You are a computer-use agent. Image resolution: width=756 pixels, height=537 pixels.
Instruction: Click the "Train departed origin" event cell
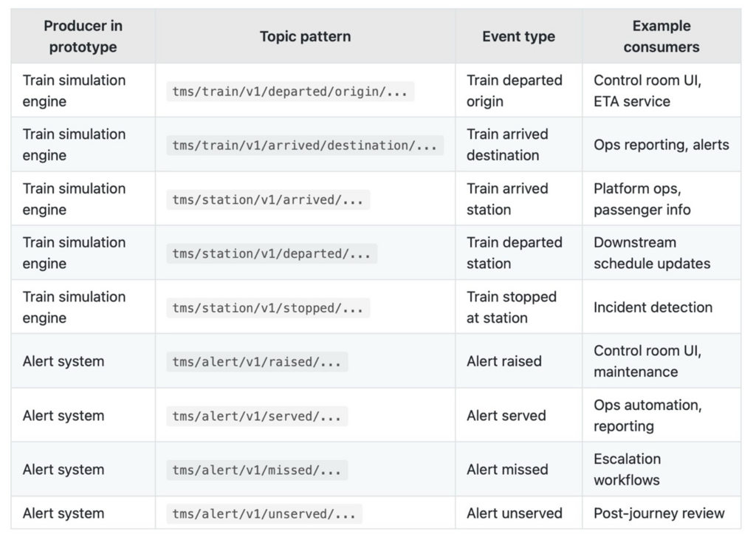(x=514, y=91)
